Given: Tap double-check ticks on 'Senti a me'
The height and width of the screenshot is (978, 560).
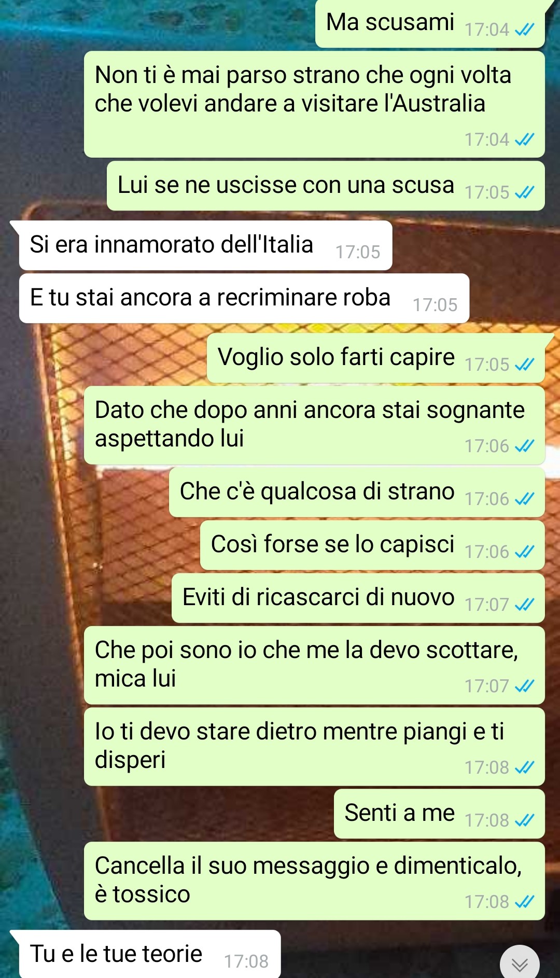Looking at the screenshot, I should pos(524,820).
